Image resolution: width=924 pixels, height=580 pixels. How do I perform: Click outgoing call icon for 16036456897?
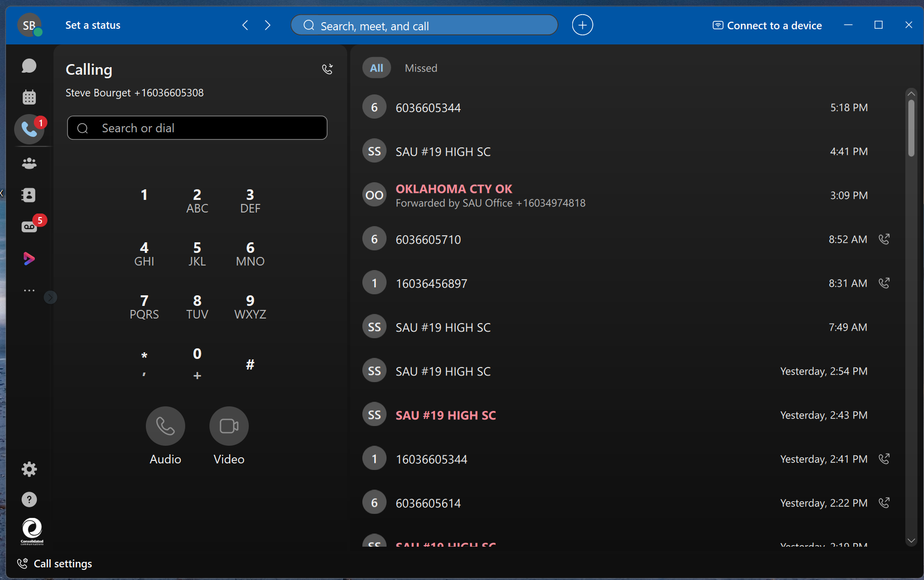click(884, 283)
